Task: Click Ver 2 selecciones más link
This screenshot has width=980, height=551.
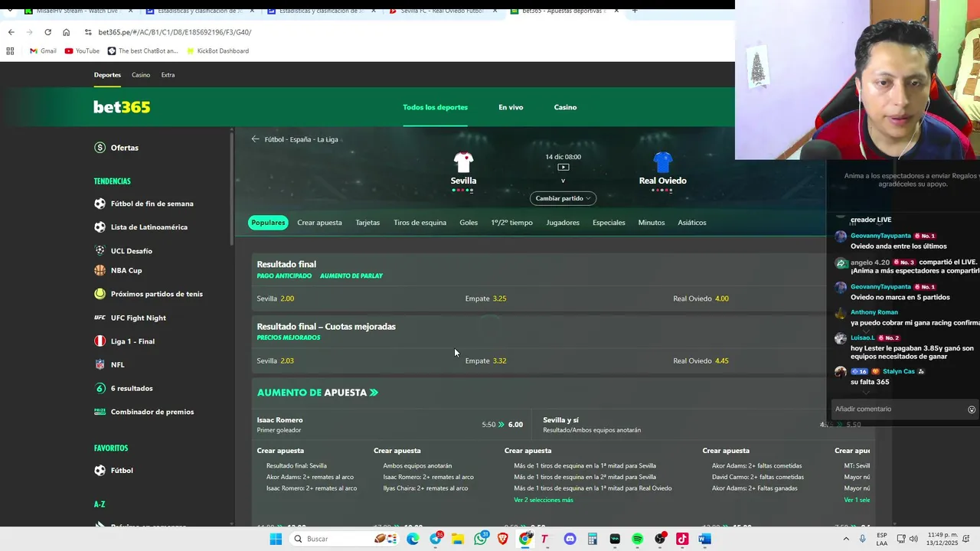Action: pyautogui.click(x=544, y=500)
